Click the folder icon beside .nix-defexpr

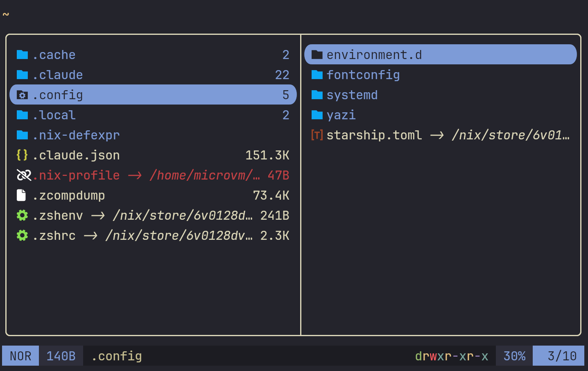pyautogui.click(x=22, y=135)
